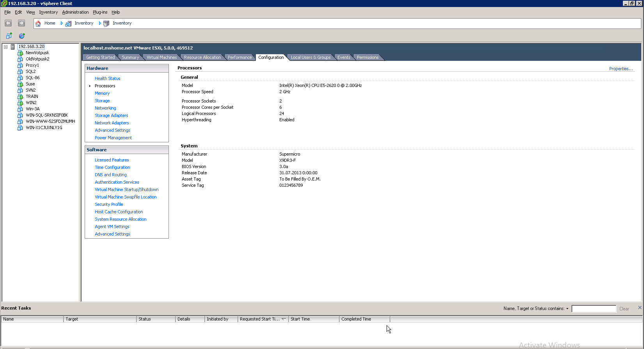Open the Edit menu
The image size is (644, 349).
click(18, 12)
